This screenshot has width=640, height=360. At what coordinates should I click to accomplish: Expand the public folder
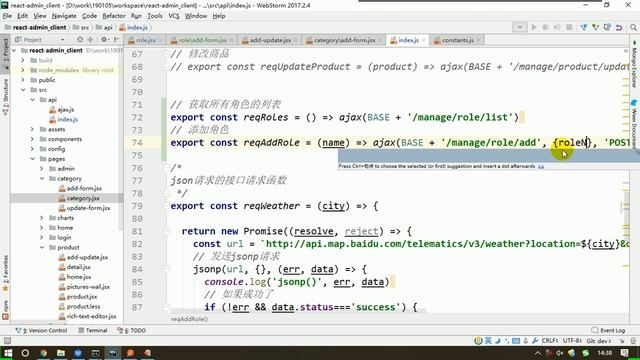coord(23,80)
